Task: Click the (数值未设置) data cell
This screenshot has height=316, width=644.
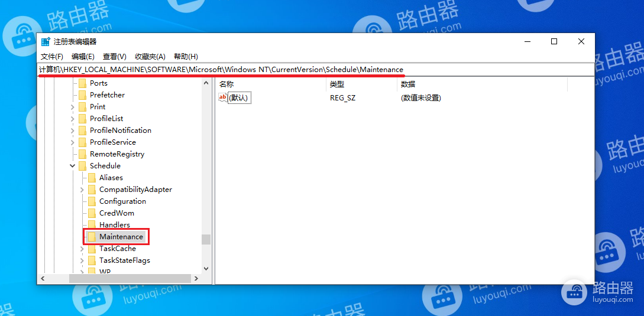Action: click(x=421, y=98)
